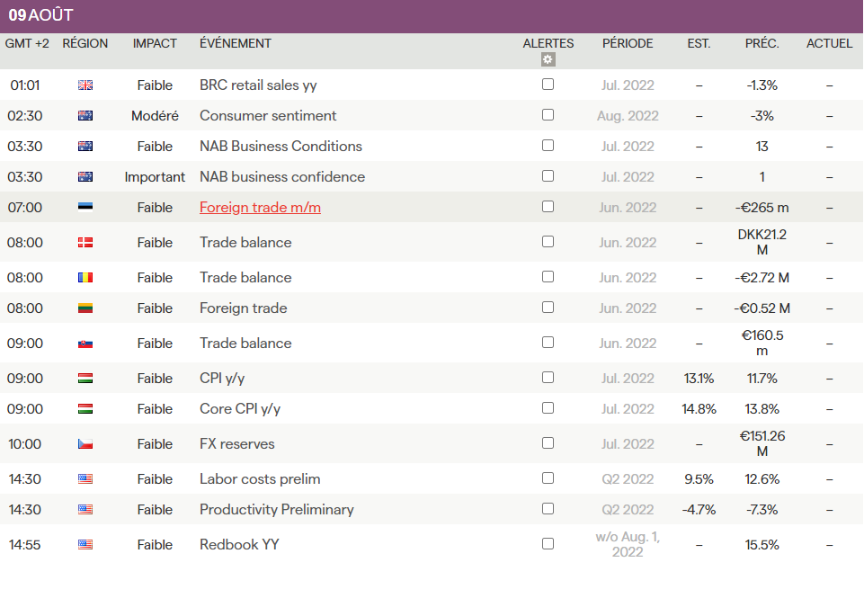
Task: Click the Slovak flag in the 09:00 row
Action: tap(85, 344)
